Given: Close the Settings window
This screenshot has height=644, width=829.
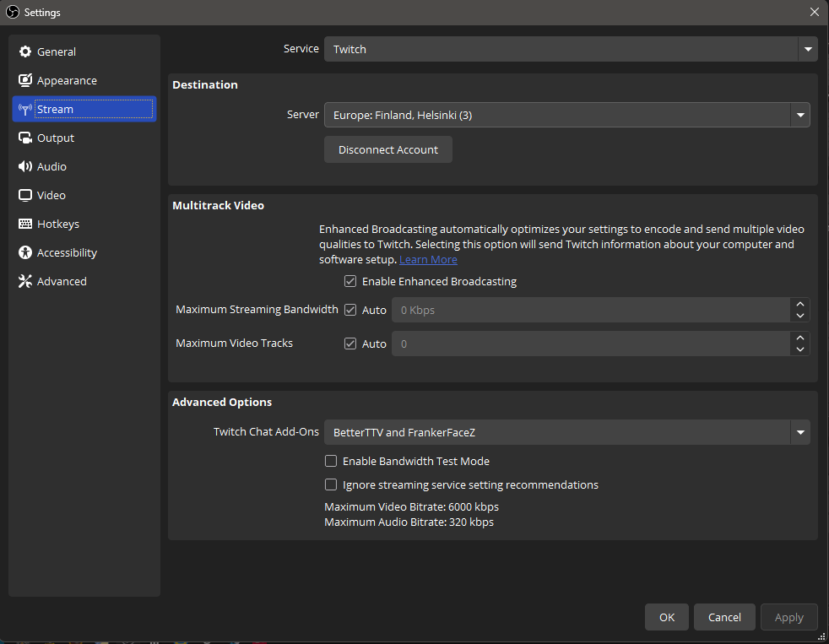Looking at the screenshot, I should [814, 12].
